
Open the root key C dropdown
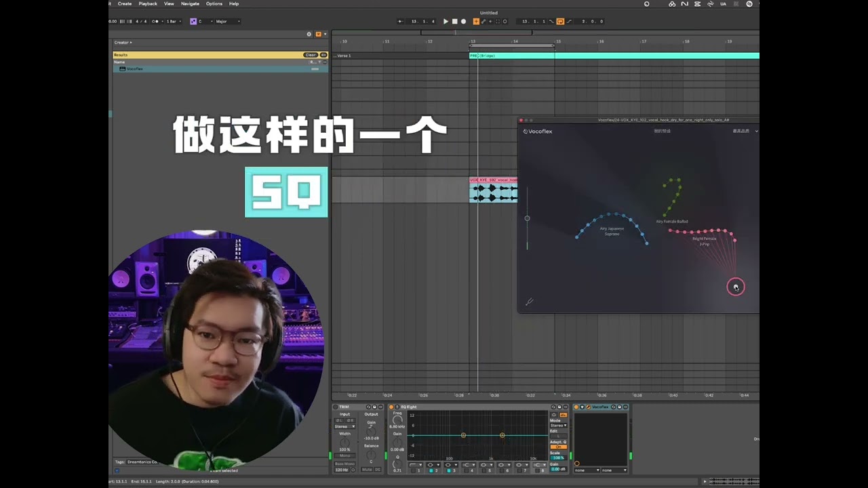pos(205,21)
